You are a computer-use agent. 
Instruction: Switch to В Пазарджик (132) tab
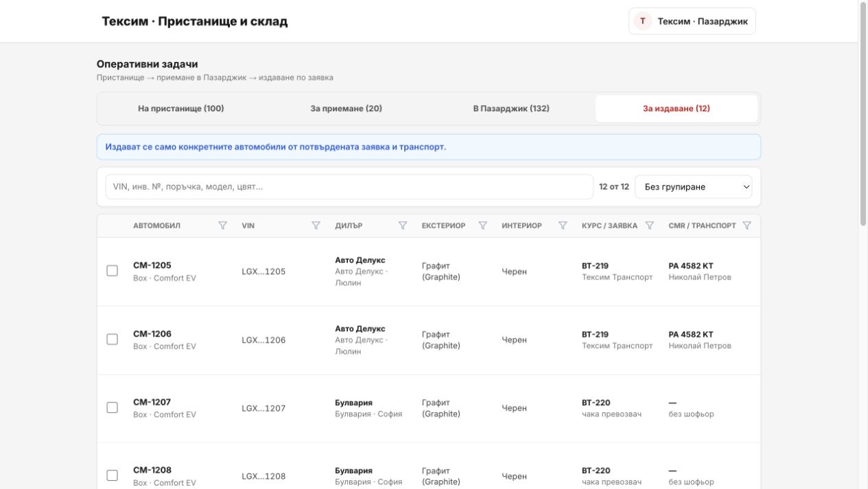(511, 109)
